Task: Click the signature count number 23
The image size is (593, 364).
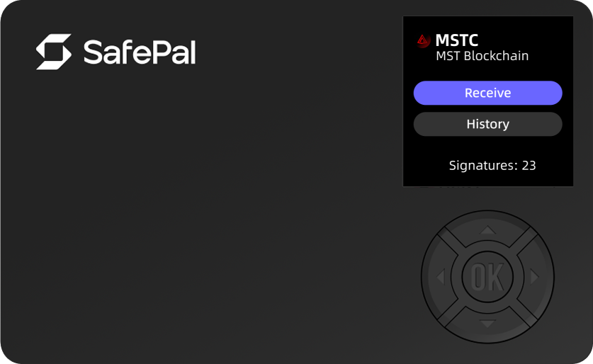Action: [529, 165]
